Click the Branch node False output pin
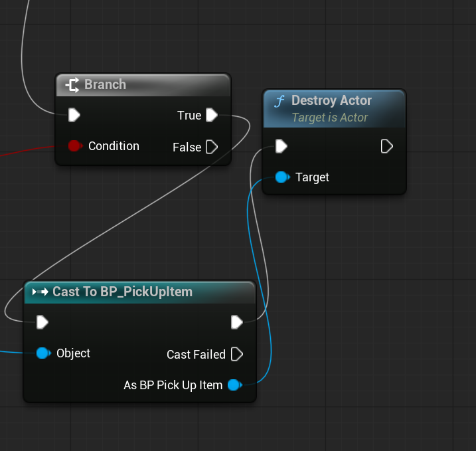Viewport: 476px width, 451px height. [212, 147]
